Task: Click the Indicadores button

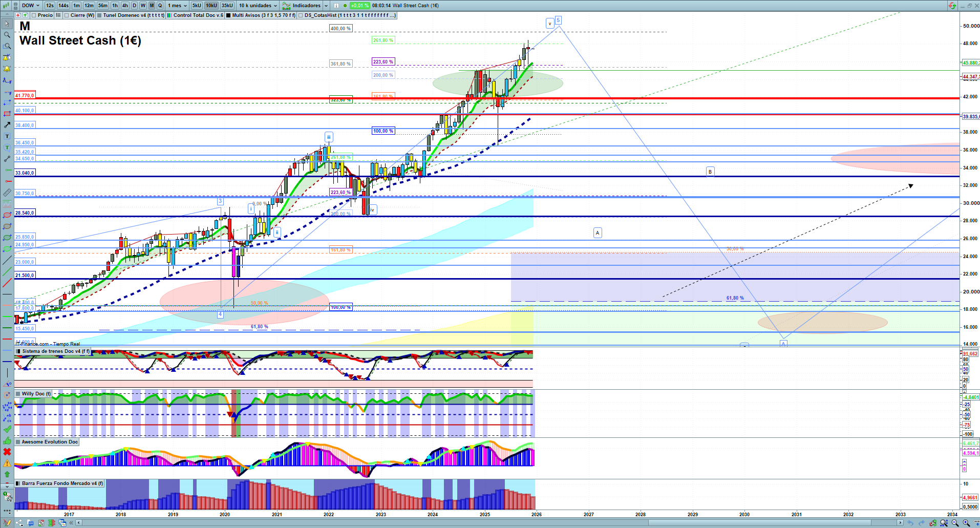Action: [x=306, y=6]
